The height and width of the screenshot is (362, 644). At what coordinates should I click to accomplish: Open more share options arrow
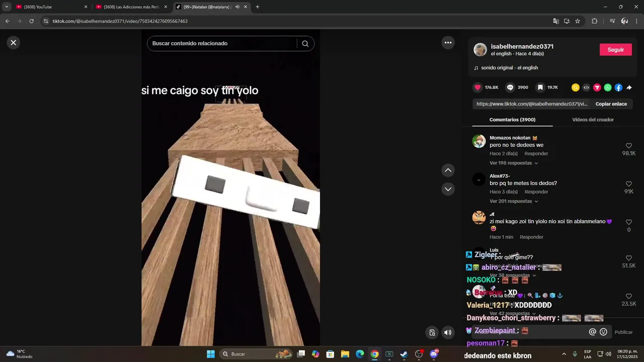pos(629,87)
